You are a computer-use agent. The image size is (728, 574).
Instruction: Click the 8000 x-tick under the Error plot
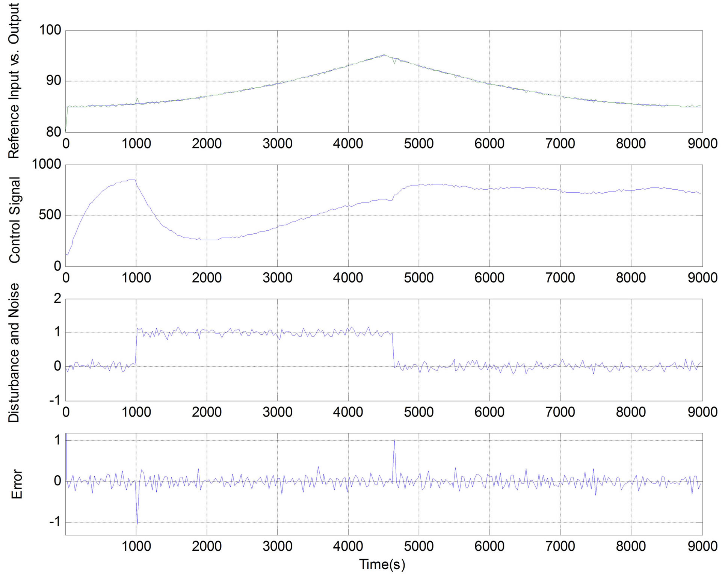pyautogui.click(x=631, y=546)
